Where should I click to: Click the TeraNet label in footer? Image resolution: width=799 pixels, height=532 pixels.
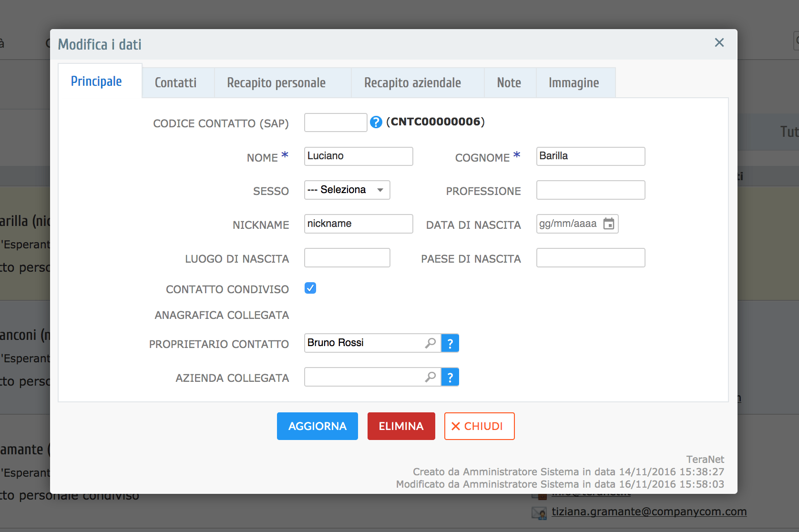tap(705, 460)
